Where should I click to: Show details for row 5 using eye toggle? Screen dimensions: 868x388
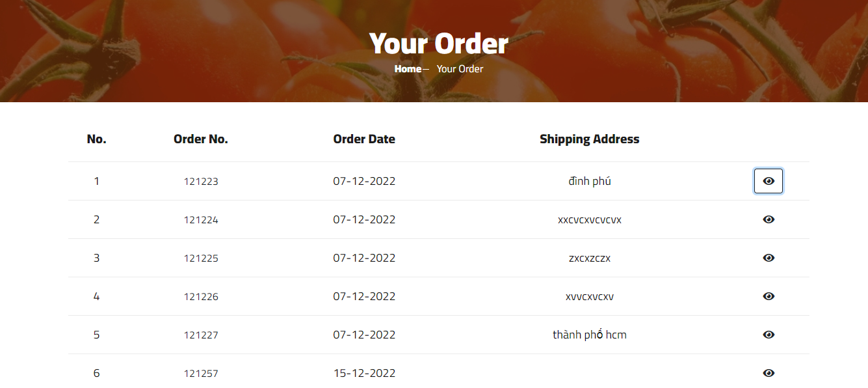click(x=769, y=335)
